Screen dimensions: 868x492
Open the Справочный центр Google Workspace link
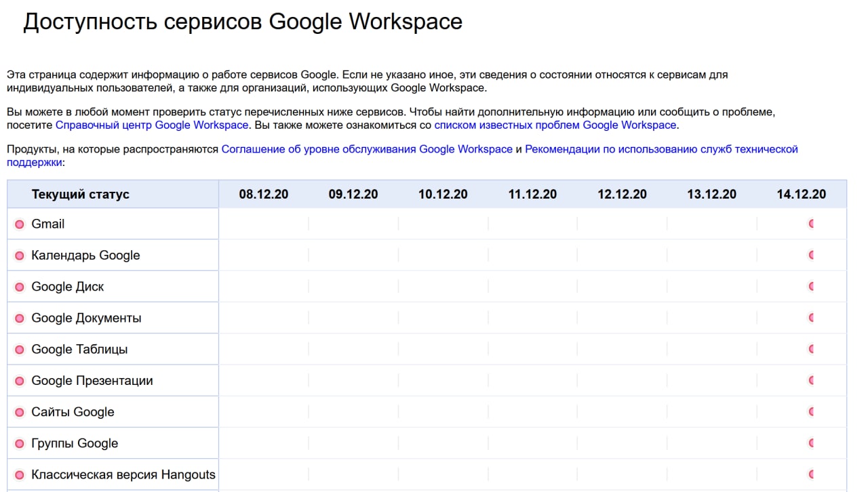pyautogui.click(x=152, y=125)
